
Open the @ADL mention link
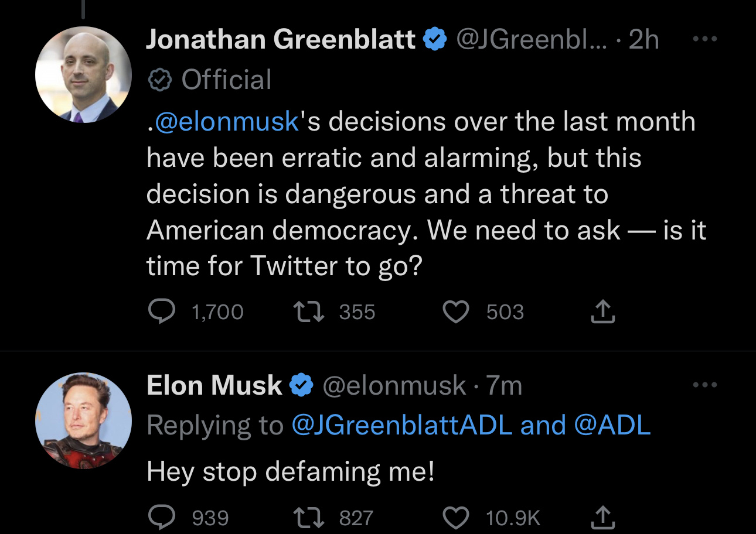[612, 425]
